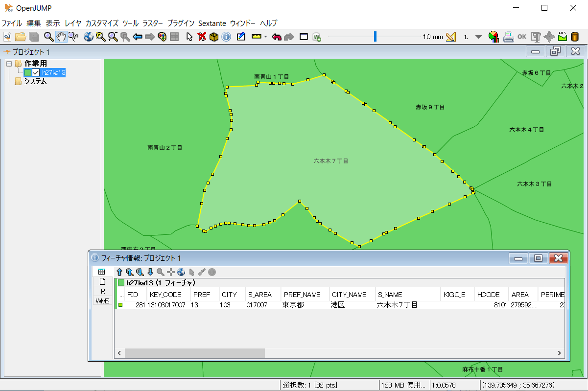Open a file with the folder icon
Viewport: 588px width, 391px height.
20,37
